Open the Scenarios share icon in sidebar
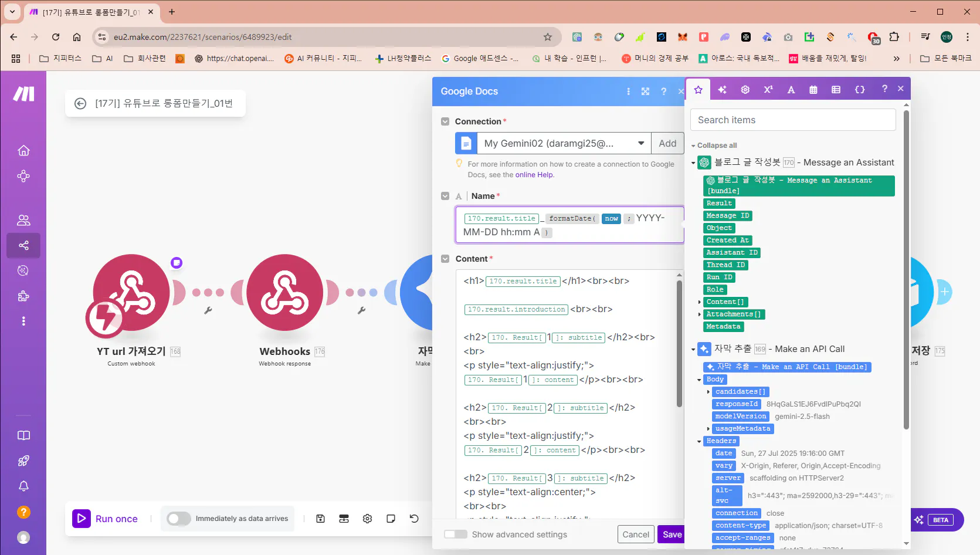The width and height of the screenshot is (980, 555). [23, 245]
